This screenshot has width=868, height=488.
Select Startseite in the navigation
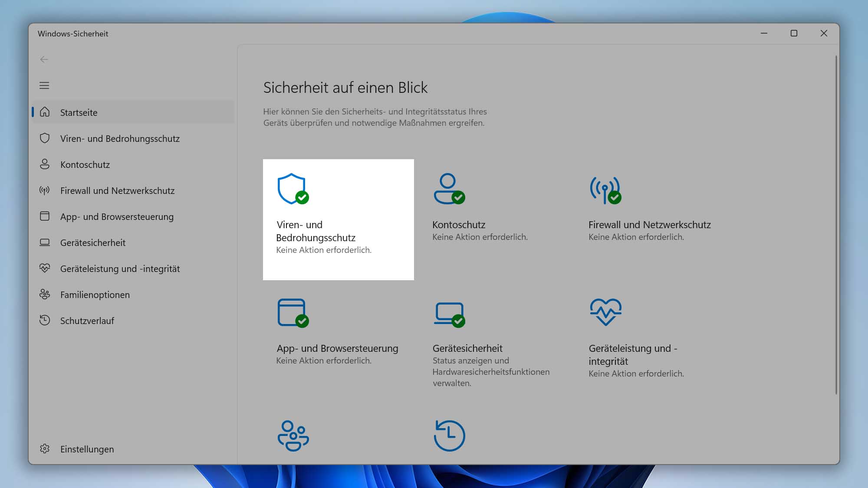click(x=133, y=112)
